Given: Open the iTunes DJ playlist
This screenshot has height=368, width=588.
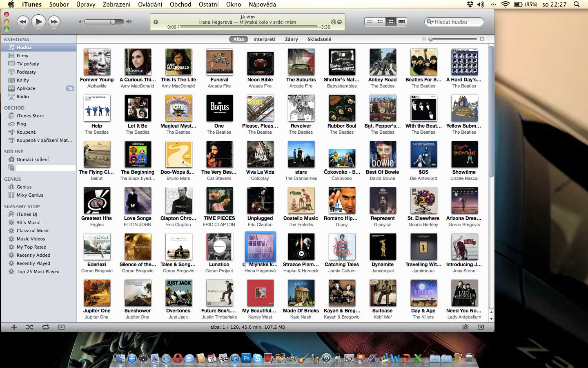Looking at the screenshot, I should [x=38, y=214].
